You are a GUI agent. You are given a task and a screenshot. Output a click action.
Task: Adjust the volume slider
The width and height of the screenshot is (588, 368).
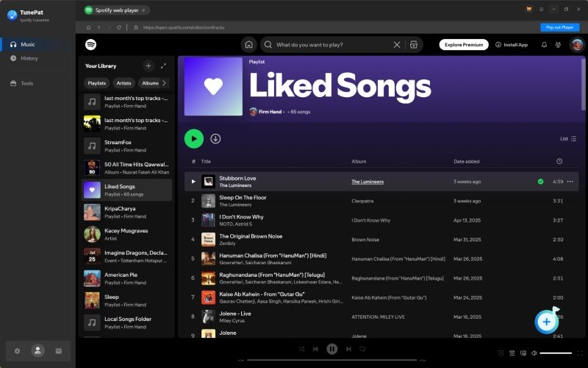point(556,353)
